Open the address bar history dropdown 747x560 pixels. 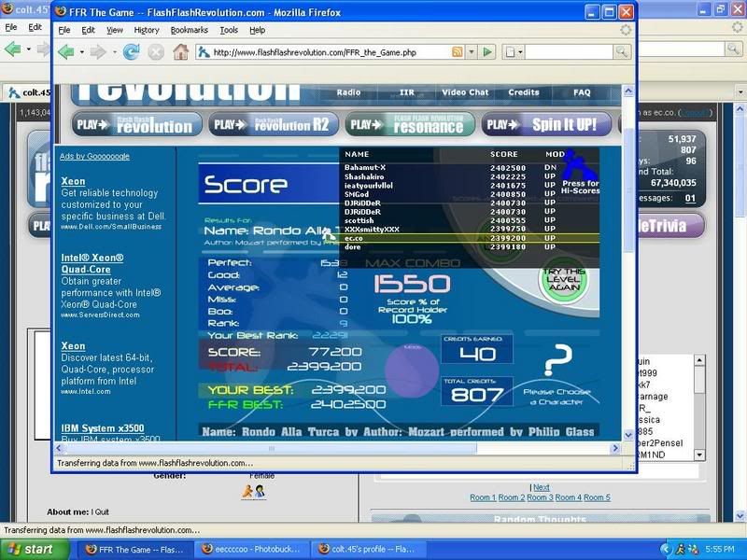coord(472,52)
